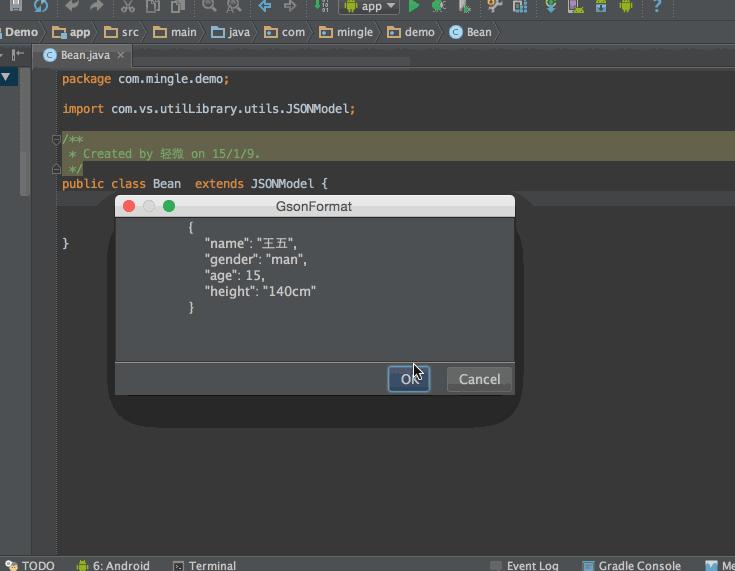Click the green Run app icon
The image size is (735, 571).
(x=414, y=6)
